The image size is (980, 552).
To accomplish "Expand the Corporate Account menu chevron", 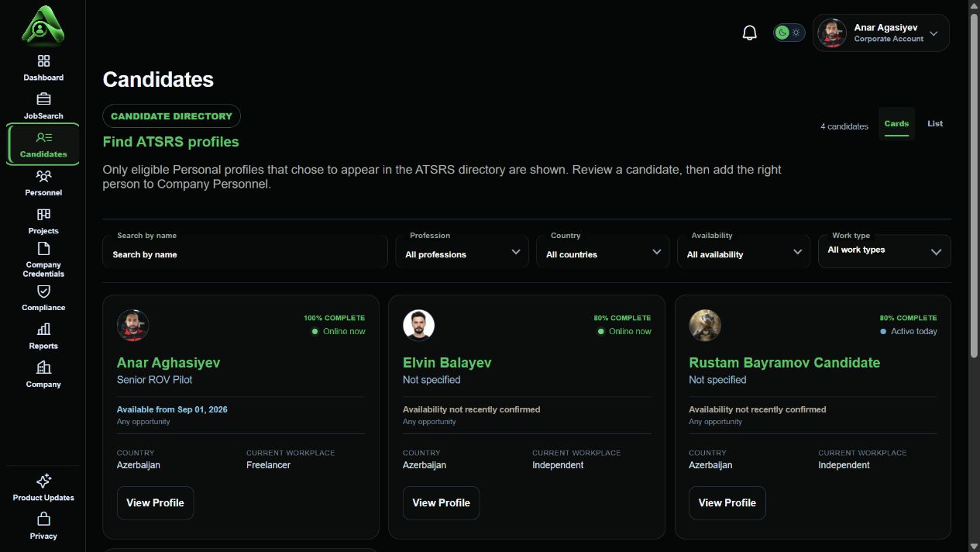I will [934, 33].
